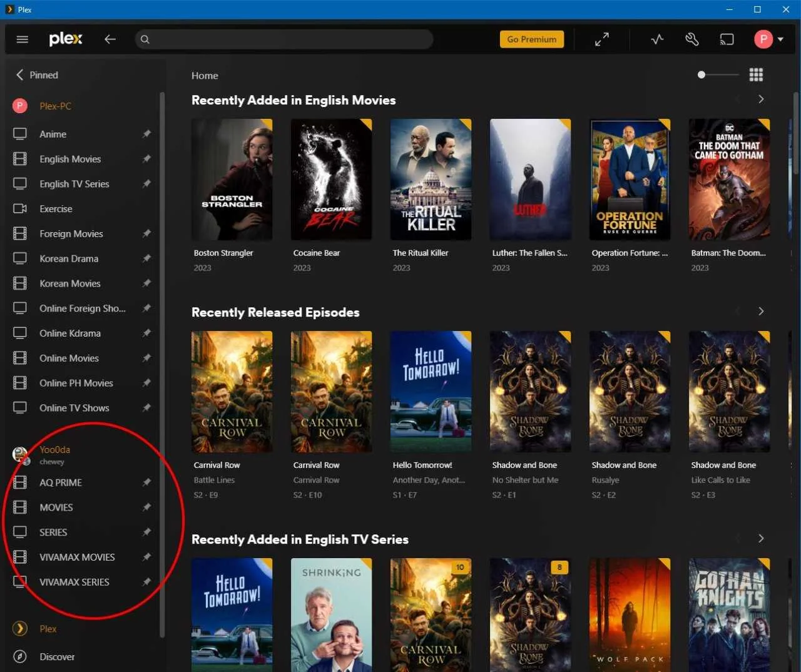Open the Anime library
801x672 pixels.
(53, 134)
